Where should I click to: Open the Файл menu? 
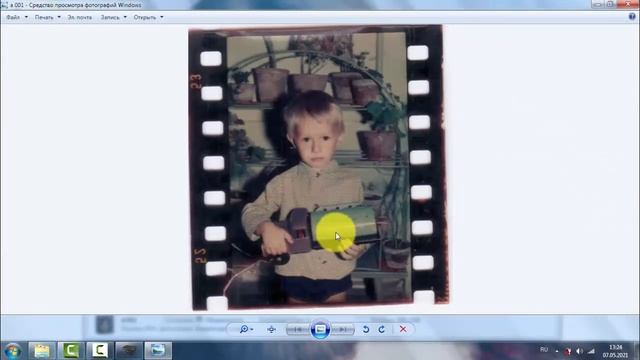click(x=17, y=17)
